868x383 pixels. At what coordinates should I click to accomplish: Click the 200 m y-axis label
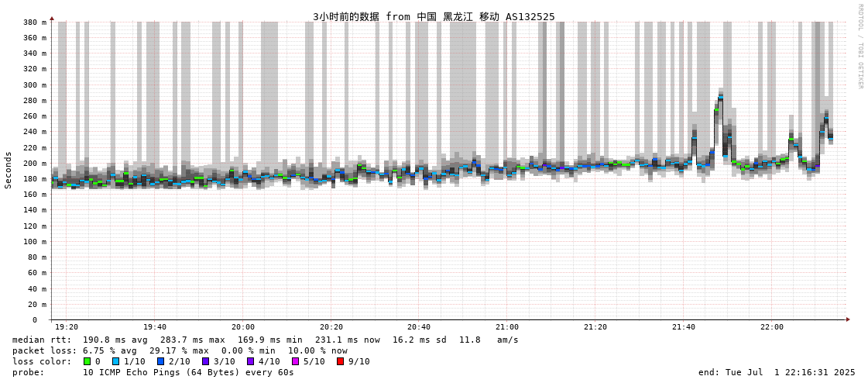[x=35, y=164]
